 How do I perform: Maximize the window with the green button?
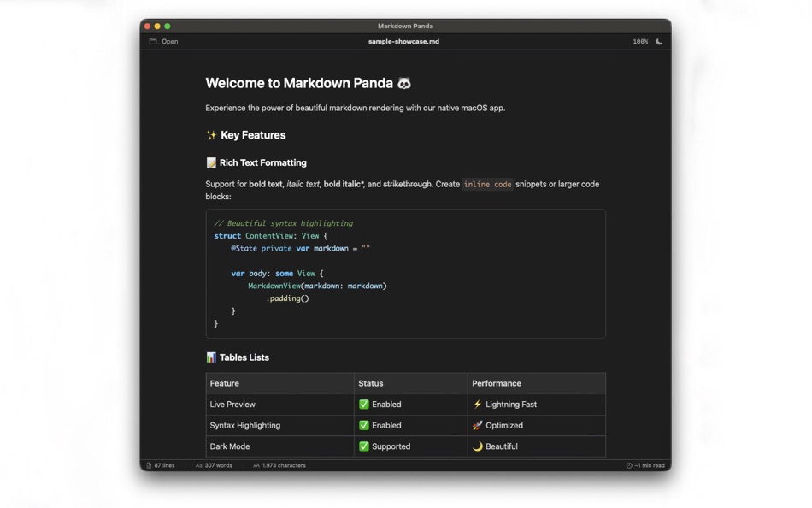pos(168,26)
